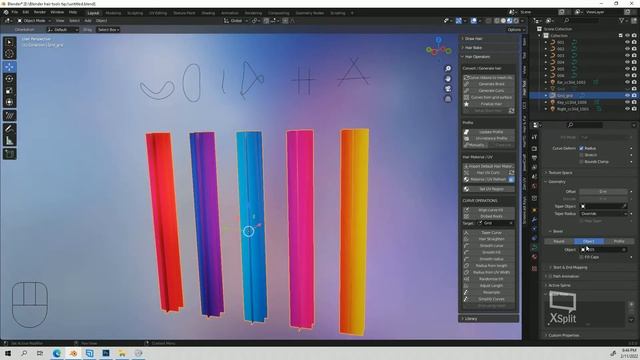Hide object 001 with its eye icon
The image size is (640, 360).
tap(627, 42)
